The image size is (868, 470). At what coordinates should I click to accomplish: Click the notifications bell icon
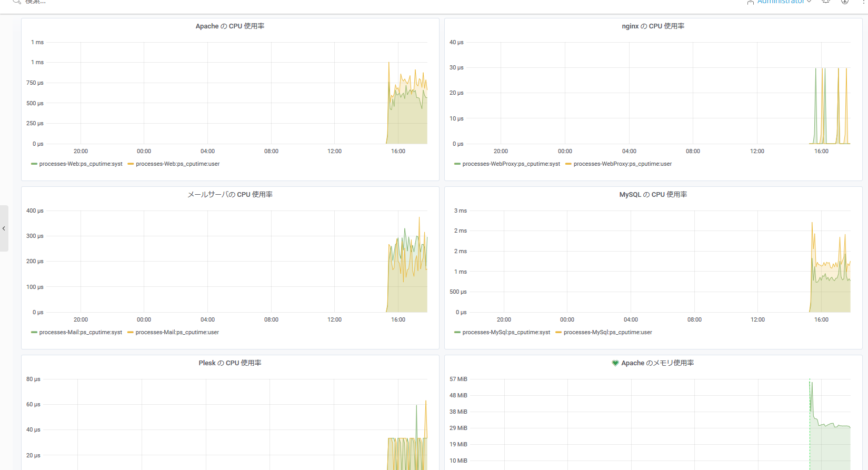(x=826, y=2)
